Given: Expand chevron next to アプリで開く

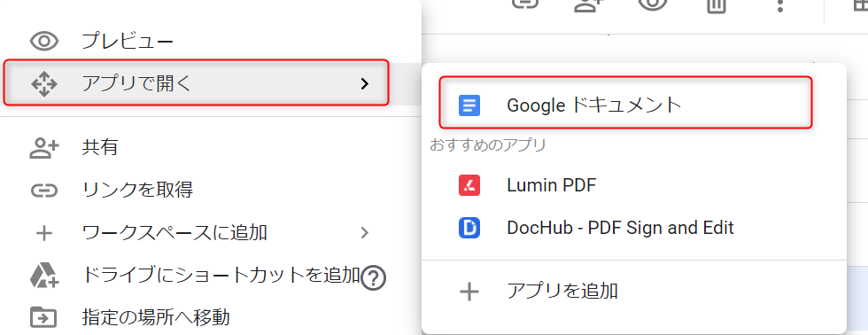Looking at the screenshot, I should point(364,83).
